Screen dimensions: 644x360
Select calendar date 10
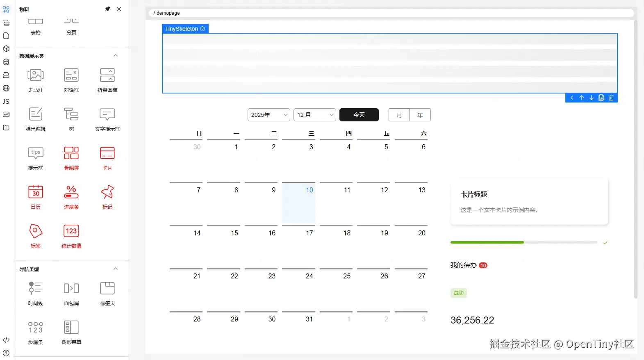(298, 203)
